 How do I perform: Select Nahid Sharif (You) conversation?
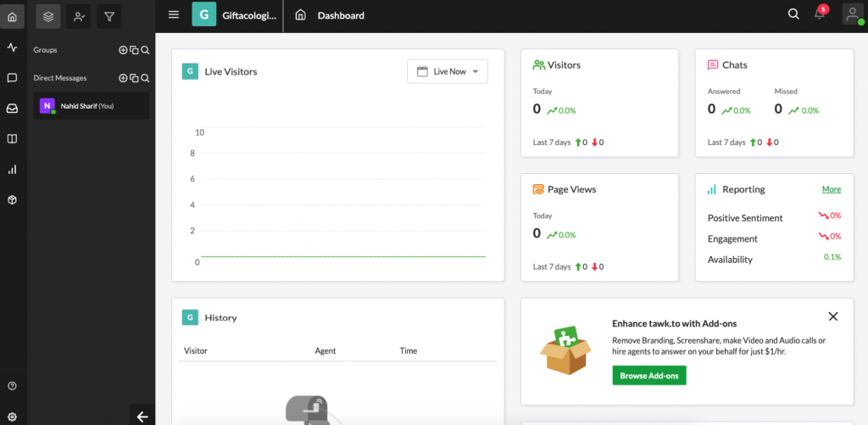(x=92, y=106)
